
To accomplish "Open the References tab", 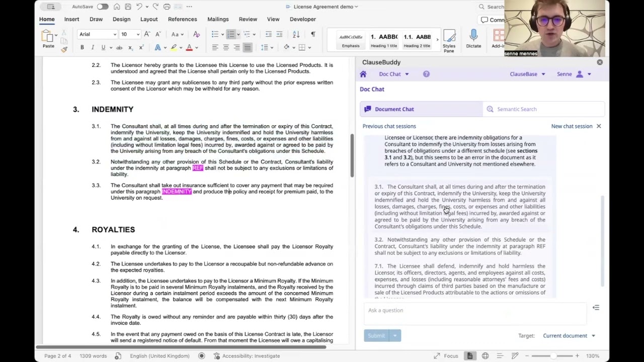I will (183, 19).
